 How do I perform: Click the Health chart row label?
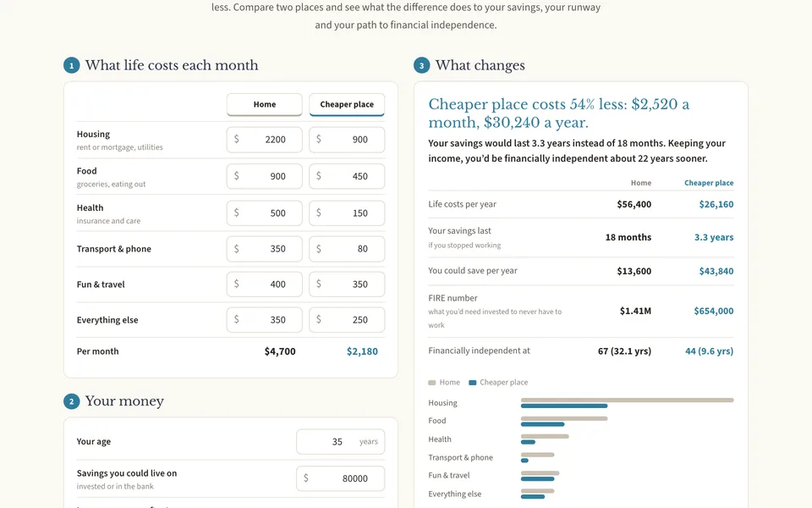440,439
